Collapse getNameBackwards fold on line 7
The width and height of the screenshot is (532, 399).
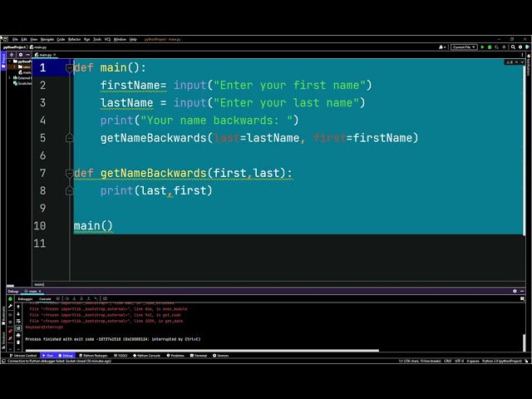(69, 174)
